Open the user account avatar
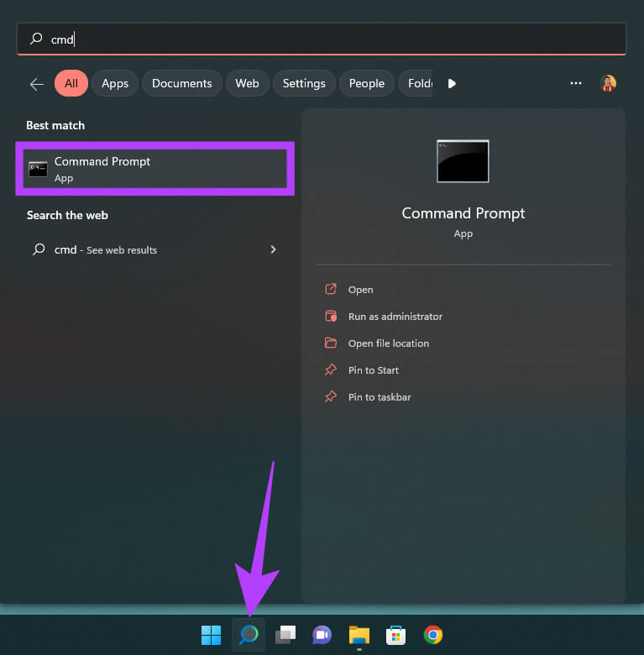644x655 pixels. [608, 83]
